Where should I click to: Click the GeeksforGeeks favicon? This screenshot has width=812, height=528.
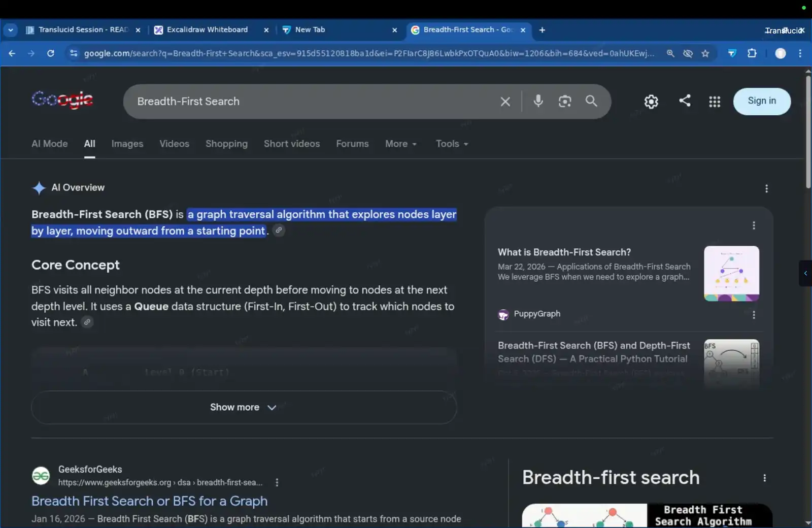(41, 476)
